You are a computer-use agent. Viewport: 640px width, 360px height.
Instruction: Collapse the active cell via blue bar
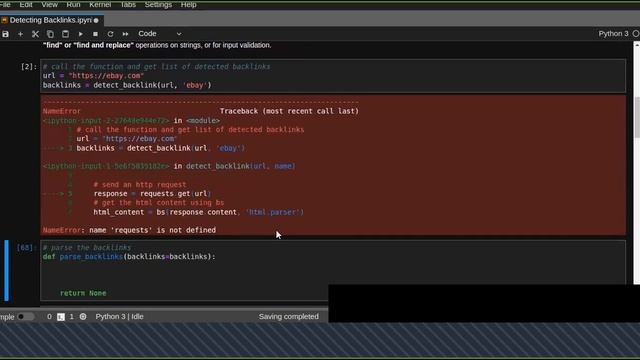6,271
